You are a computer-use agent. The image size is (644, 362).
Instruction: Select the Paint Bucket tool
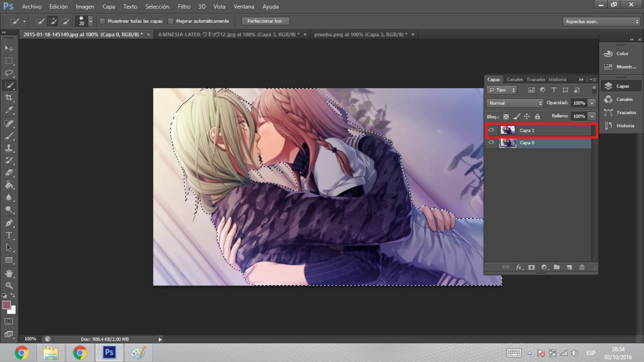9,186
